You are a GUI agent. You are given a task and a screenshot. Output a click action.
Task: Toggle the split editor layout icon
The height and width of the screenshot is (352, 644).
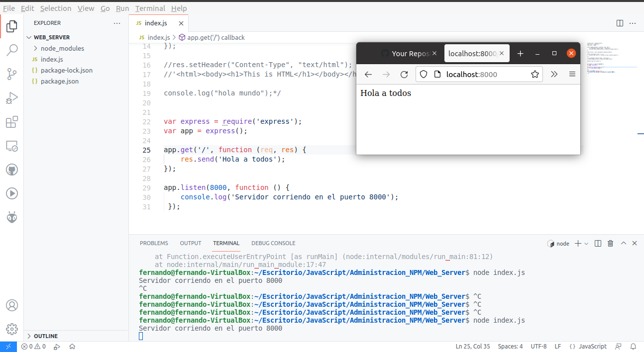[619, 23]
